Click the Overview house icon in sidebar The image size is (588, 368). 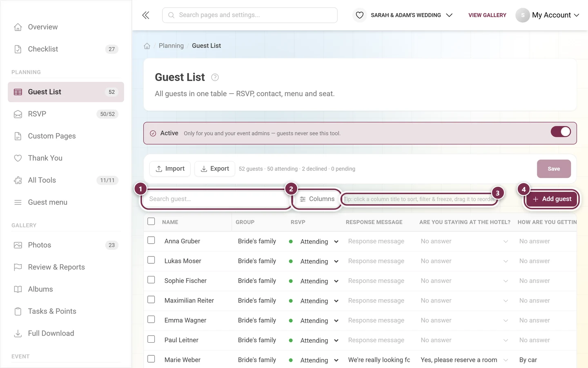coord(18,27)
